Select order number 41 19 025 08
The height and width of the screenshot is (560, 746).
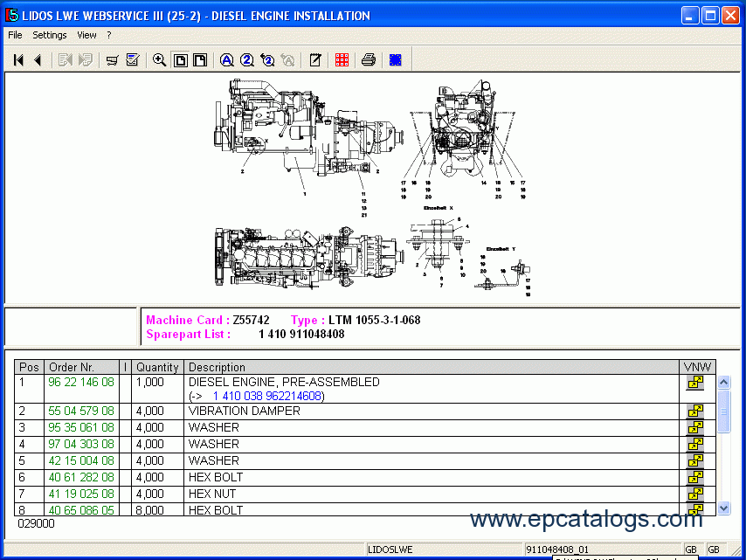81,494
